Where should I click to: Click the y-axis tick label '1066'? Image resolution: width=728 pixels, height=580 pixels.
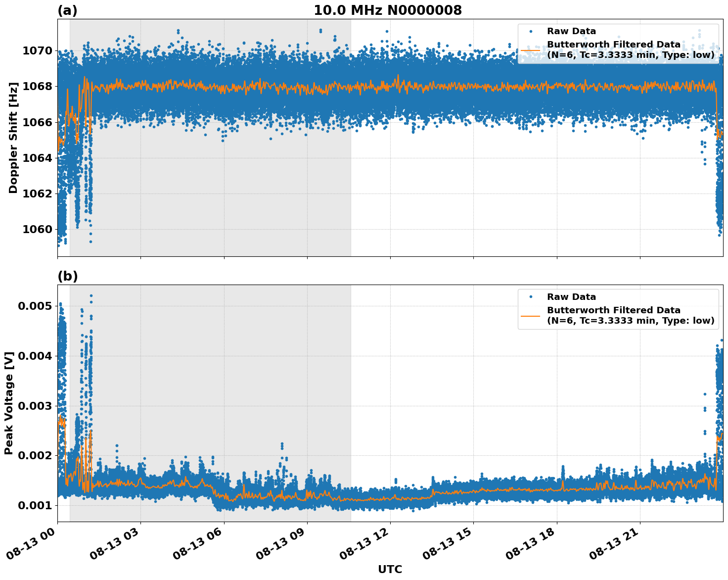point(38,122)
